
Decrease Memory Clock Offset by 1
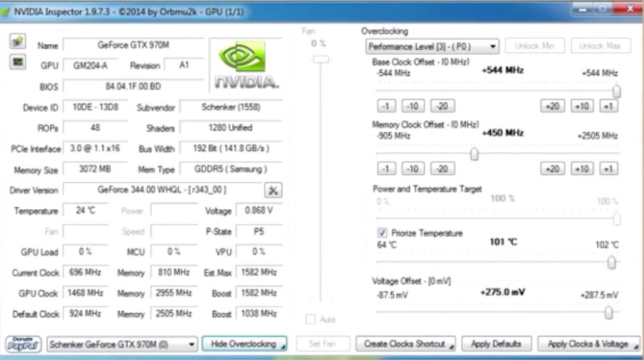pyautogui.click(x=386, y=169)
